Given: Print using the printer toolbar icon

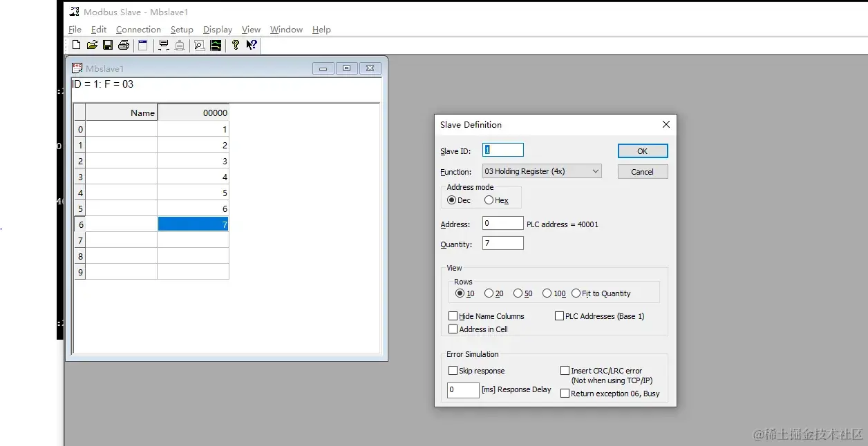Looking at the screenshot, I should 124,46.
